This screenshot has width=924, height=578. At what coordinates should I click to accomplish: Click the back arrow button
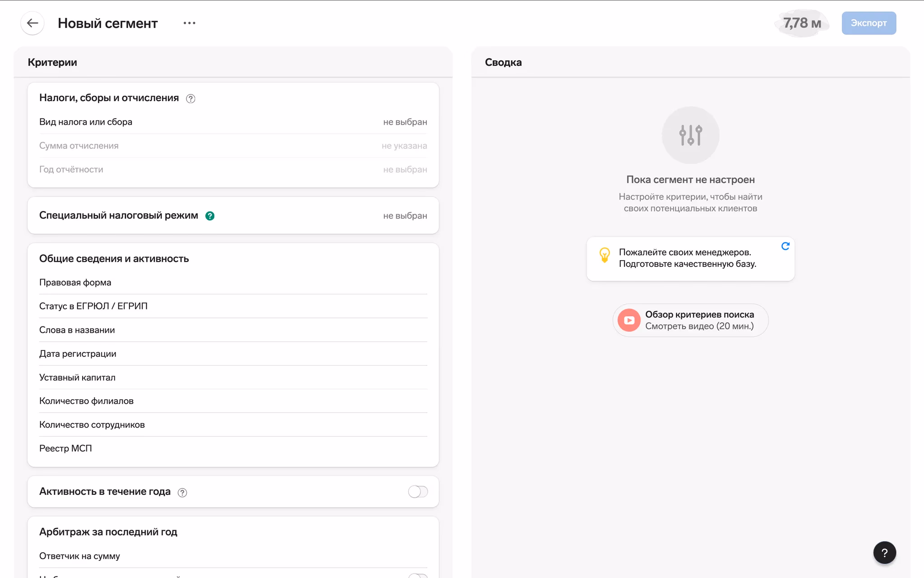pos(32,23)
